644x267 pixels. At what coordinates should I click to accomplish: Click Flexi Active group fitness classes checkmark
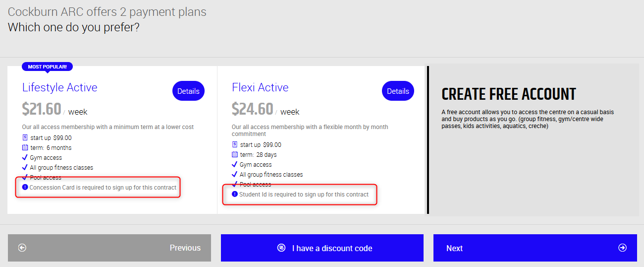234,174
